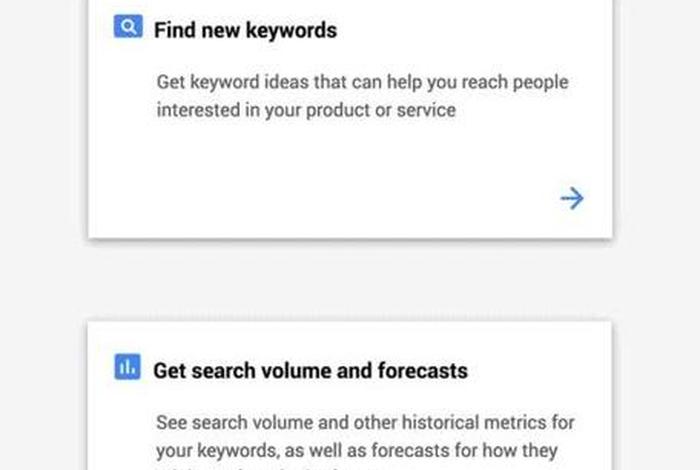Screen dimensions: 700x470
Task: Click the words 'reach people' in first description
Action: tap(515, 82)
